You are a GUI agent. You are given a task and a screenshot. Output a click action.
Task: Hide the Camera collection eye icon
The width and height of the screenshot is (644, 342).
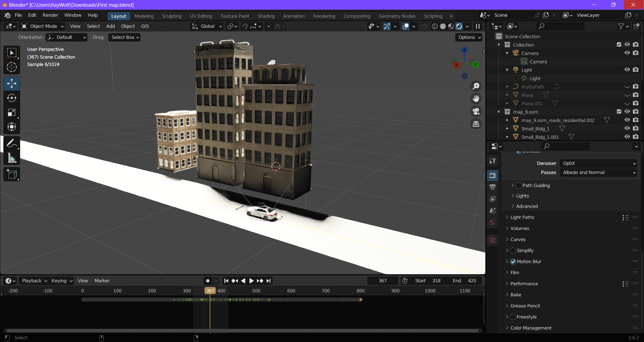(627, 53)
